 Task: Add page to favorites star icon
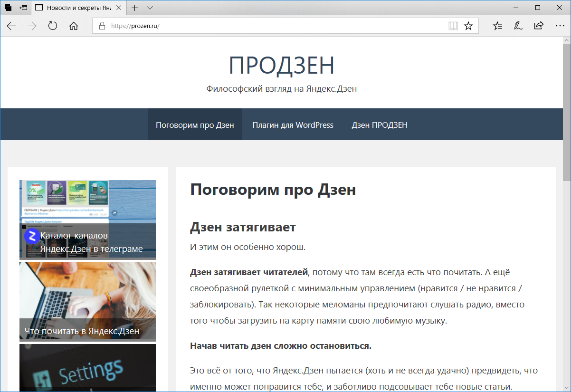468,26
